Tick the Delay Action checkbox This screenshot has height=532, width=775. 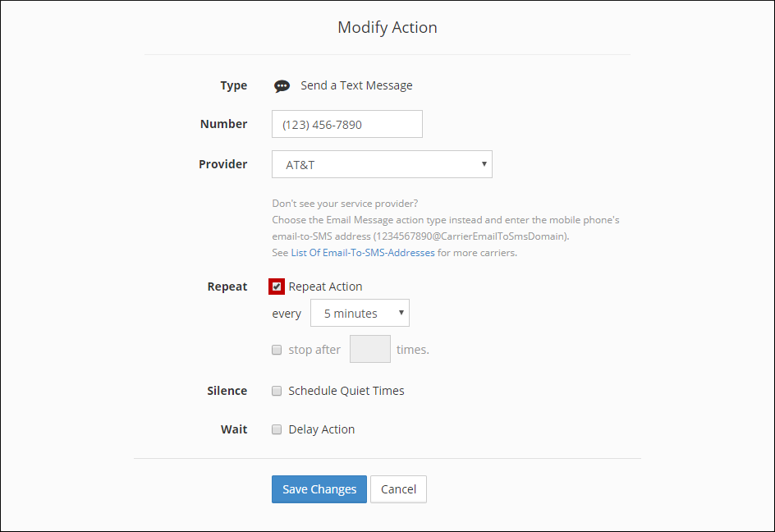pyautogui.click(x=277, y=429)
